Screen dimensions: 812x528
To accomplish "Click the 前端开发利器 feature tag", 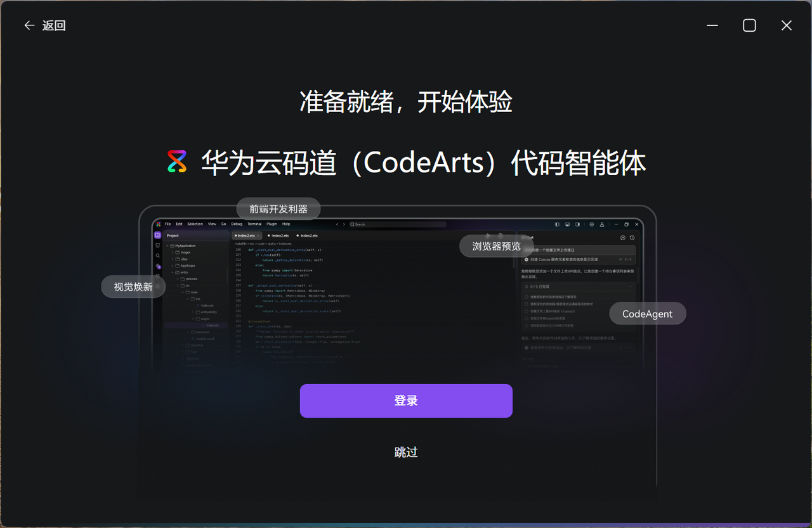I will [278, 209].
